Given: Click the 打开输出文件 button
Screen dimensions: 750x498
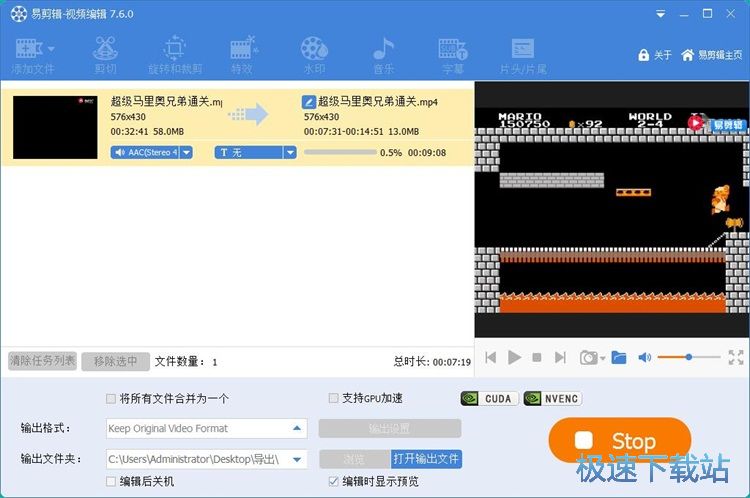Looking at the screenshot, I should [x=426, y=459].
